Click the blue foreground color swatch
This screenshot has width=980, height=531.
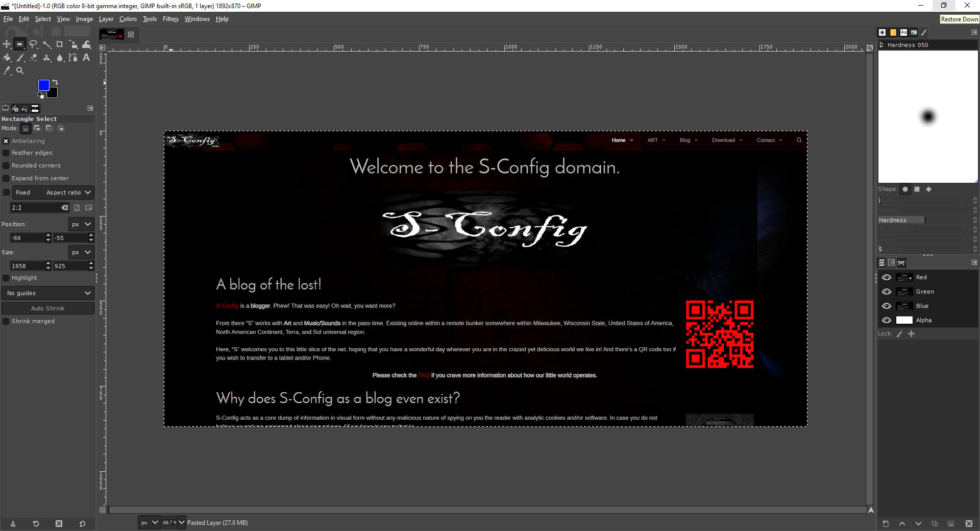click(44, 85)
